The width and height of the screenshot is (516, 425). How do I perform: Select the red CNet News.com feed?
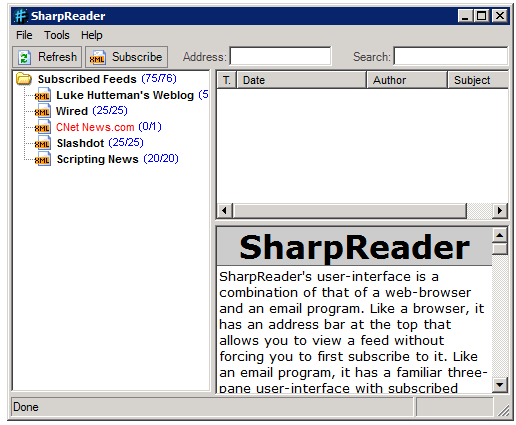pyautogui.click(x=95, y=127)
